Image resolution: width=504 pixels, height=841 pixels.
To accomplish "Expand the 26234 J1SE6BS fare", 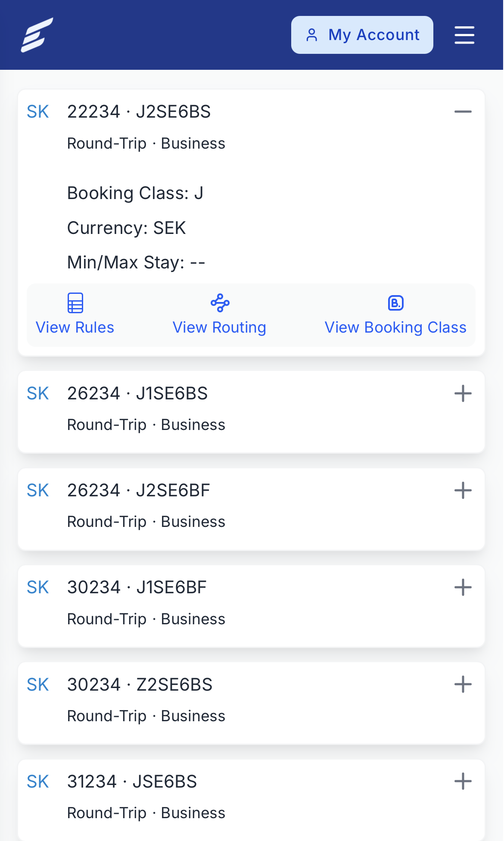I will [x=463, y=393].
